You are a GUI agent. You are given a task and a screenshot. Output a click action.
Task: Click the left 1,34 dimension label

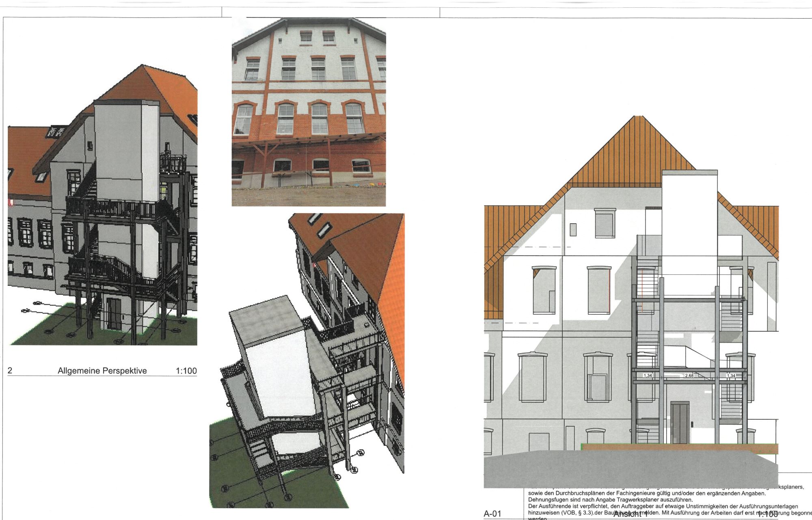pos(648,376)
